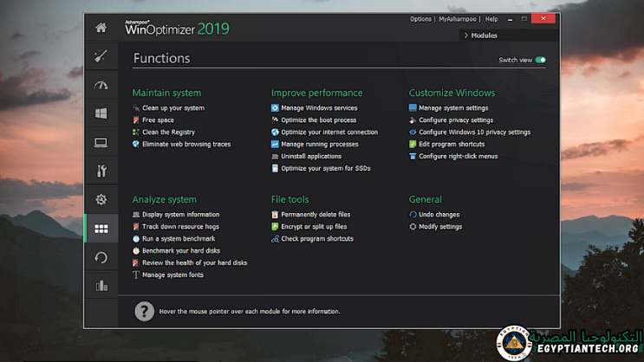The image size is (644, 362).
Task: Open Clean the Registry
Action: click(164, 133)
